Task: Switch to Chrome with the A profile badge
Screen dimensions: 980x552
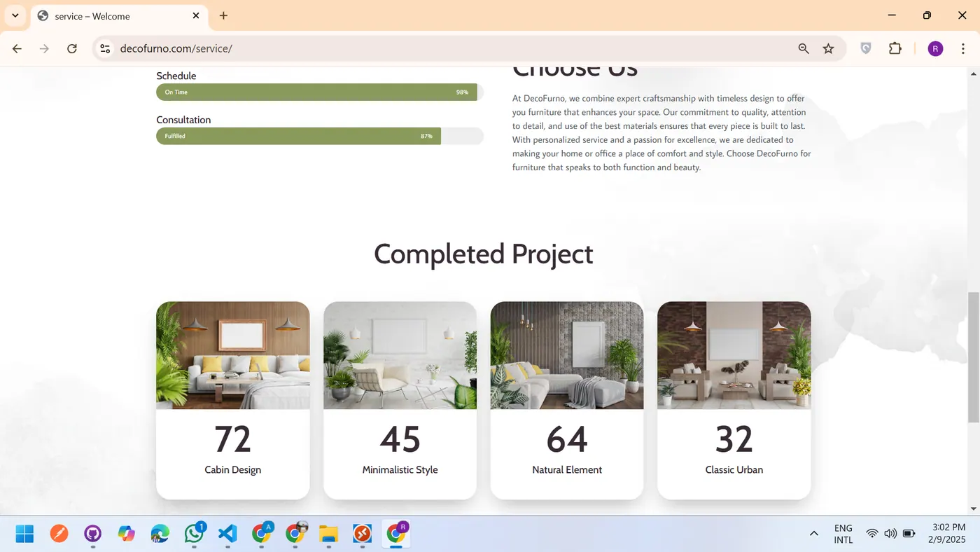Action: click(x=262, y=534)
